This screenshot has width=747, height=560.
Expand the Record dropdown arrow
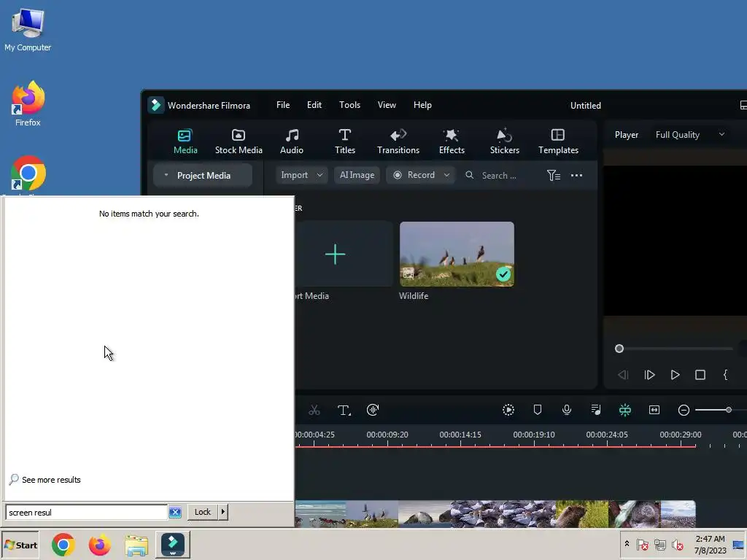[x=447, y=175]
